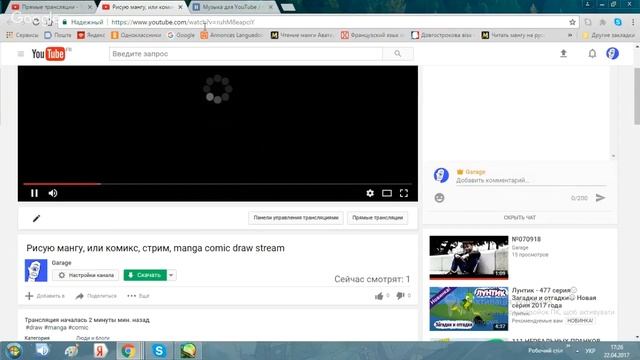The height and width of the screenshot is (360, 640).
Task: Open the Yandex taskbar icon
Action: 100,351
